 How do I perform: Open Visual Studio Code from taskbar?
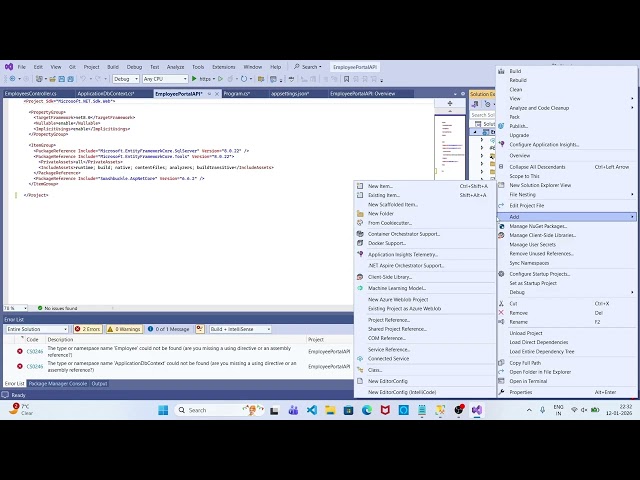point(312,410)
